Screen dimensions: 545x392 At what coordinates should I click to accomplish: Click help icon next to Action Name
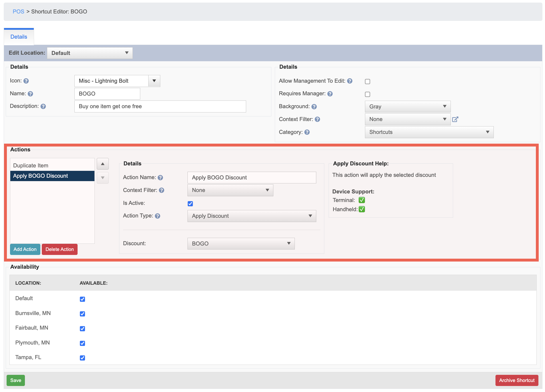click(160, 178)
